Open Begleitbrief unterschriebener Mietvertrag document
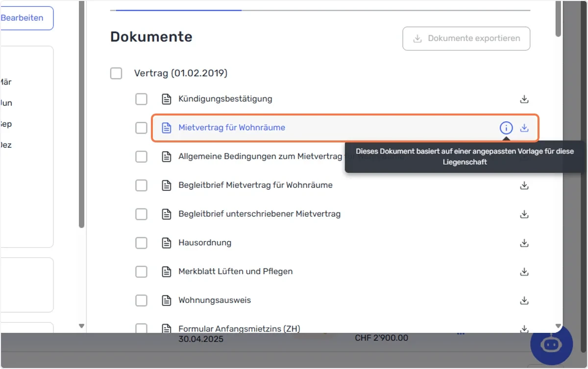The height and width of the screenshot is (369, 588). (x=260, y=214)
